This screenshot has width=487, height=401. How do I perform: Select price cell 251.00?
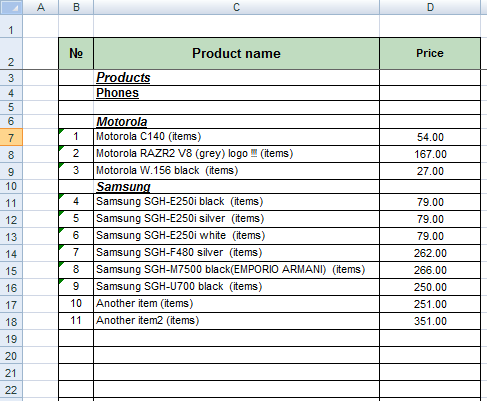(430, 304)
